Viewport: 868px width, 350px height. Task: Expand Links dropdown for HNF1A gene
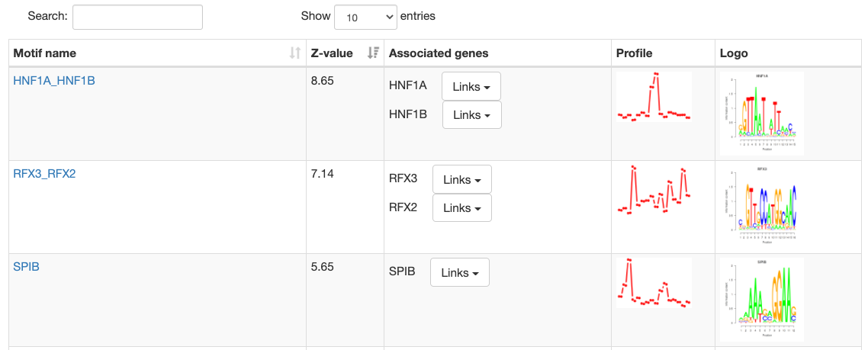(x=471, y=86)
